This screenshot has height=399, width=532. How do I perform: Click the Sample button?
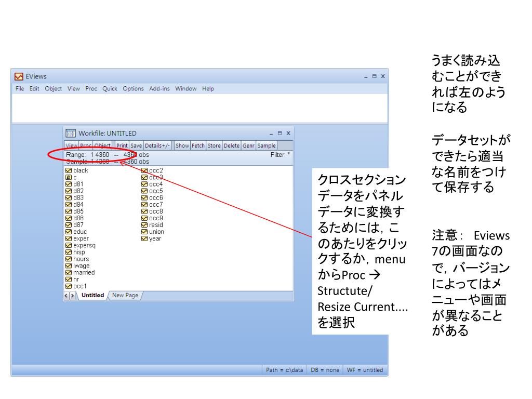point(267,145)
